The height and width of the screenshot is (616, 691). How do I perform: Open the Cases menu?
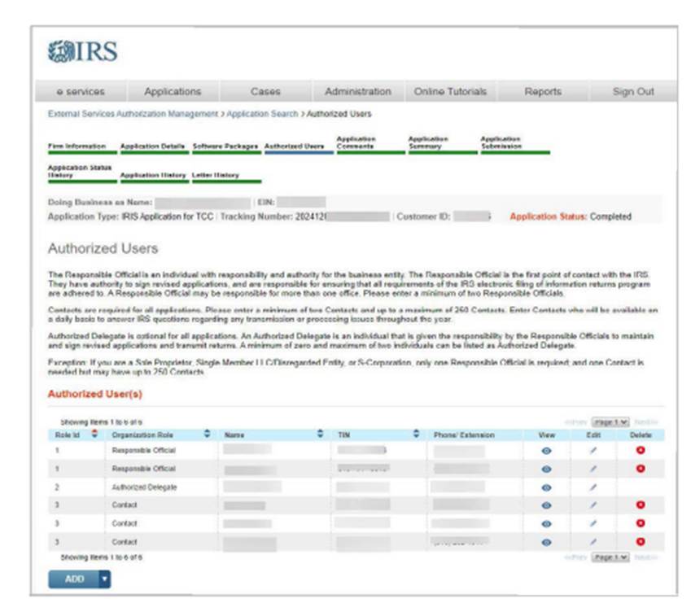pos(265,92)
